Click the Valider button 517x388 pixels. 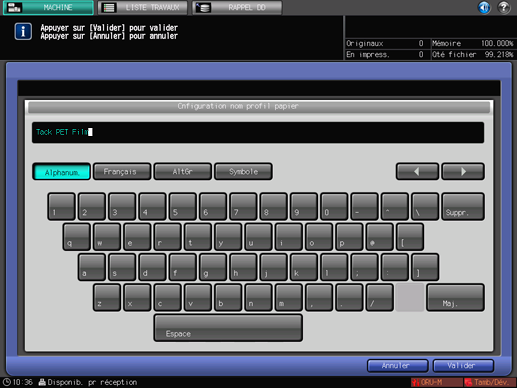[x=463, y=366]
